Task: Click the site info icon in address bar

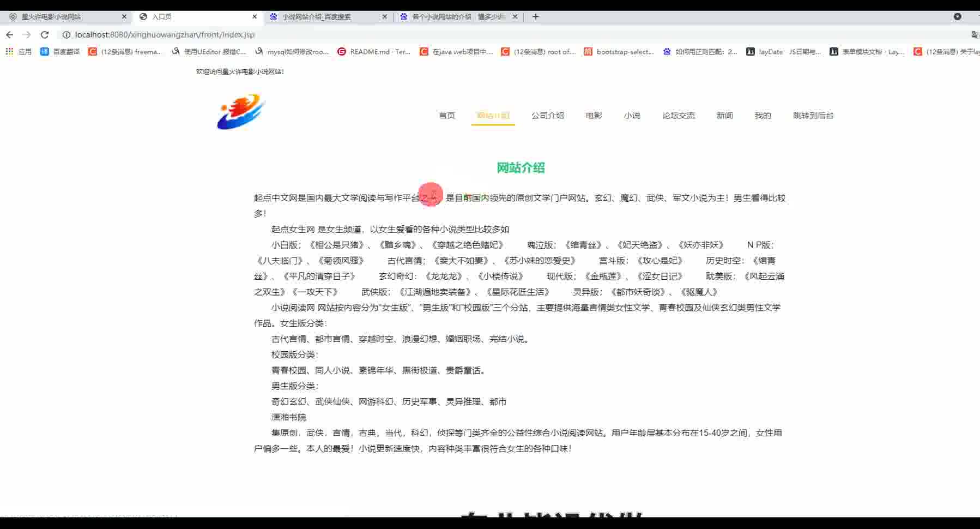Action: [x=66, y=34]
